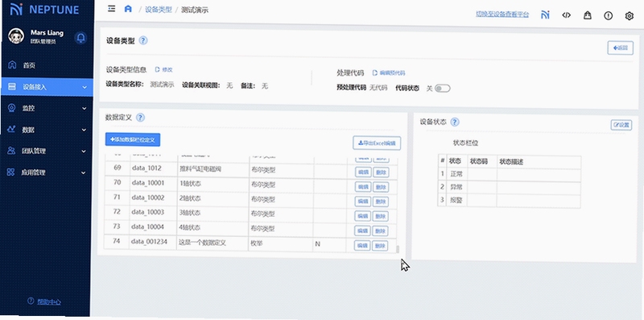The height and width of the screenshot is (320, 644).
Task: Click the 设置 button in 设备状态 panel
Action: [621, 125]
